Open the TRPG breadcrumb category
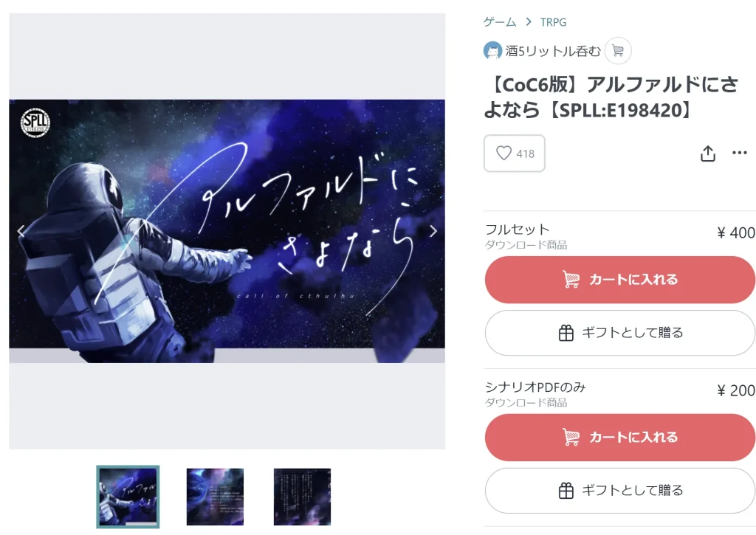 (x=553, y=22)
